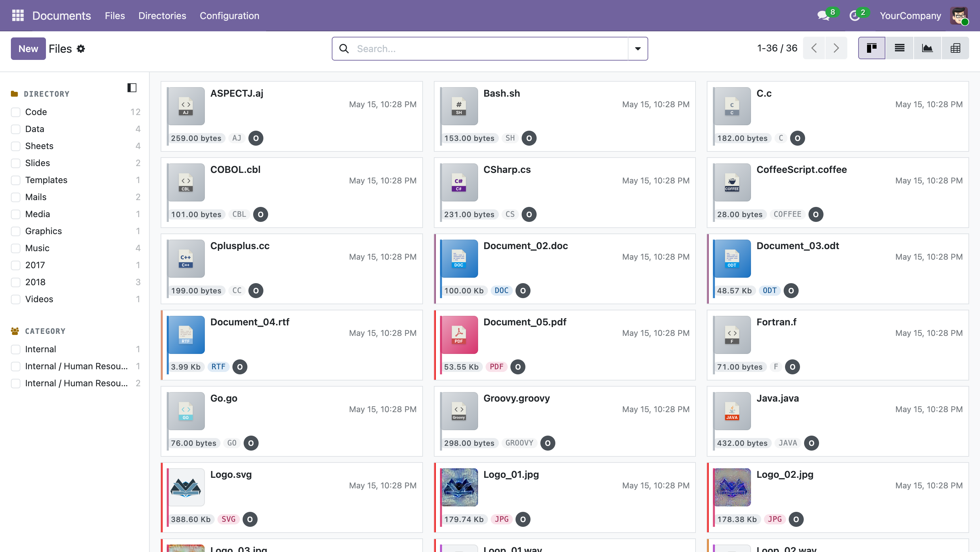Click the CSharp.cs file icon
This screenshot has height=552, width=980.
pos(459,182)
